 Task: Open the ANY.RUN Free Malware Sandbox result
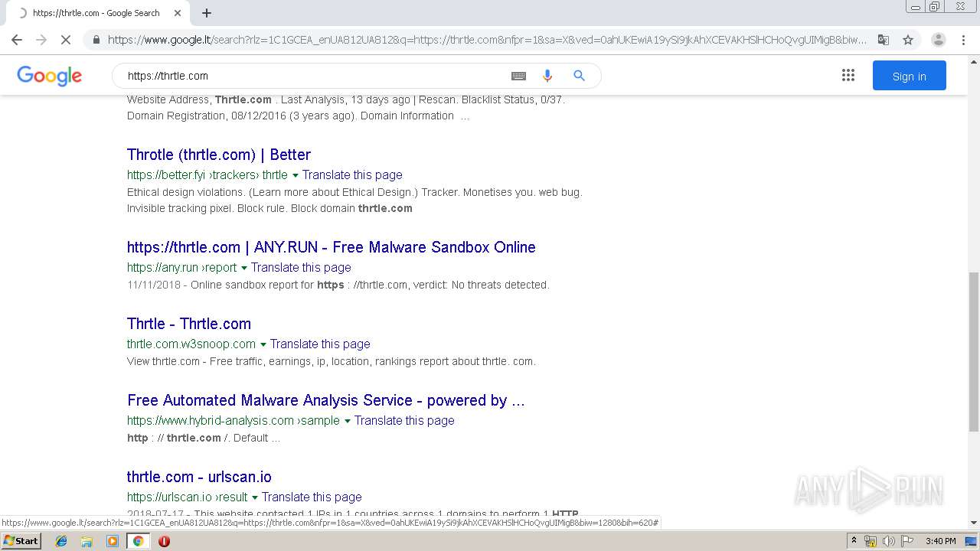pos(332,247)
